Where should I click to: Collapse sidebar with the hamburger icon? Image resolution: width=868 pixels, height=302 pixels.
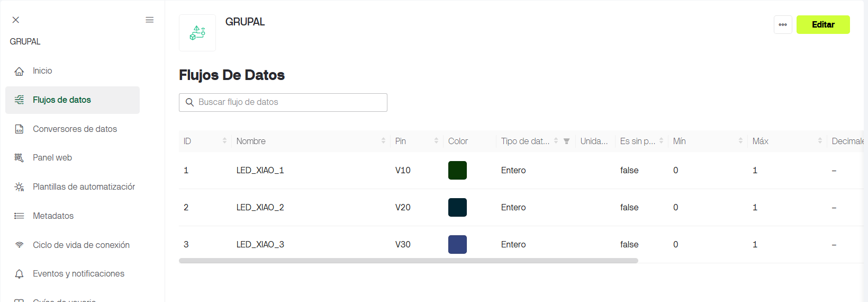pos(150,20)
